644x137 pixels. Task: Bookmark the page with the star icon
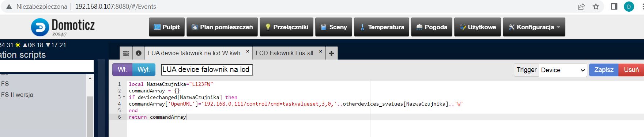click(x=596, y=7)
